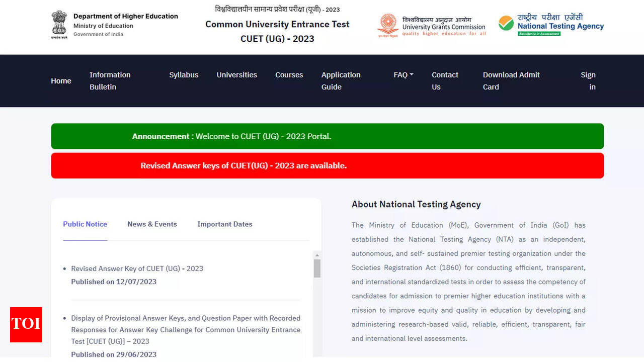Click the notice list scrollbar thumb

[x=317, y=268]
